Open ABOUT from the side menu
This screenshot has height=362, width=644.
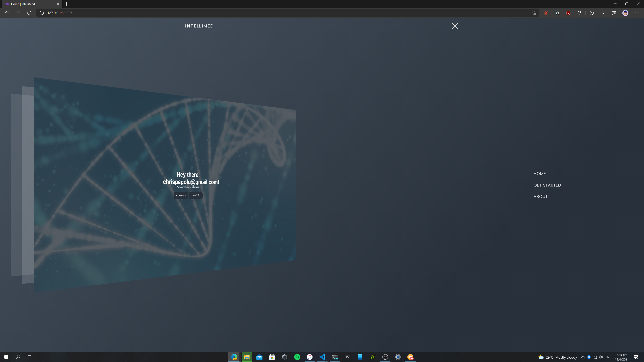point(541,197)
